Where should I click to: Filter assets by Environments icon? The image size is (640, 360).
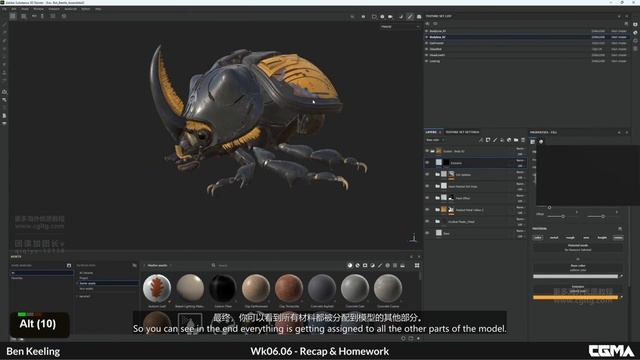pos(402,265)
